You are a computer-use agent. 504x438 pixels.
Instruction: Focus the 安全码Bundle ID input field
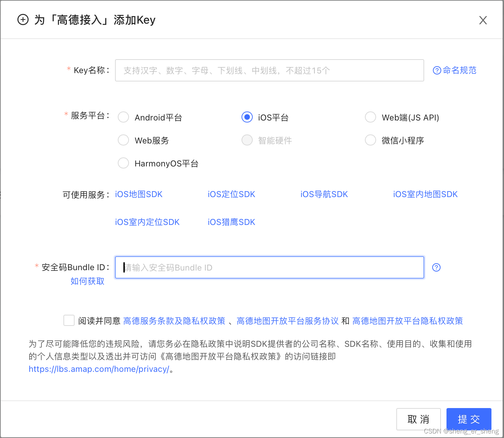(269, 267)
